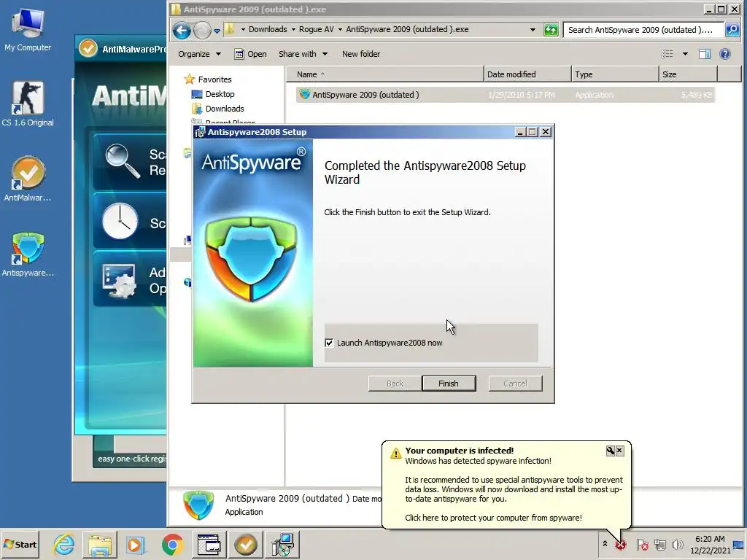Click the balloon options wrench icon
The image size is (747, 560).
[x=611, y=451]
